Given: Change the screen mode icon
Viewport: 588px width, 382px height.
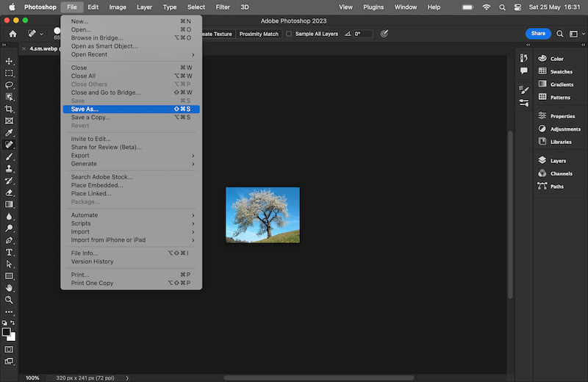Looking at the screenshot, I should (9, 361).
